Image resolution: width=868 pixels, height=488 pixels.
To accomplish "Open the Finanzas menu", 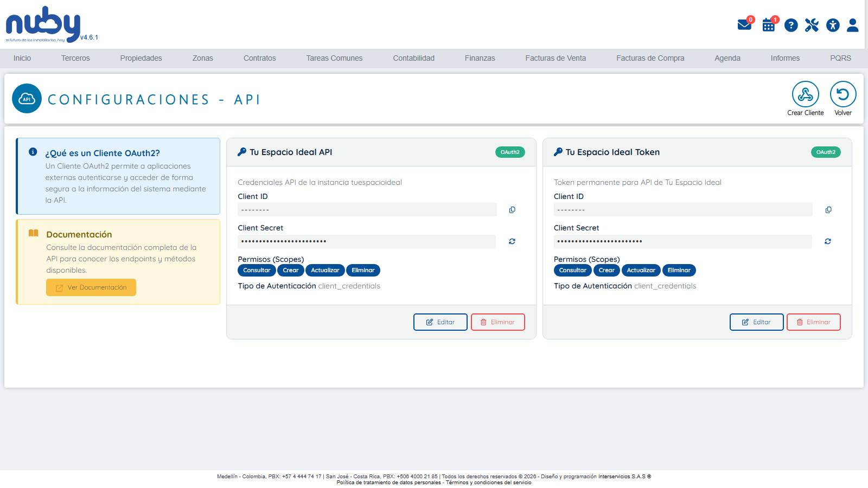I will pos(480,58).
